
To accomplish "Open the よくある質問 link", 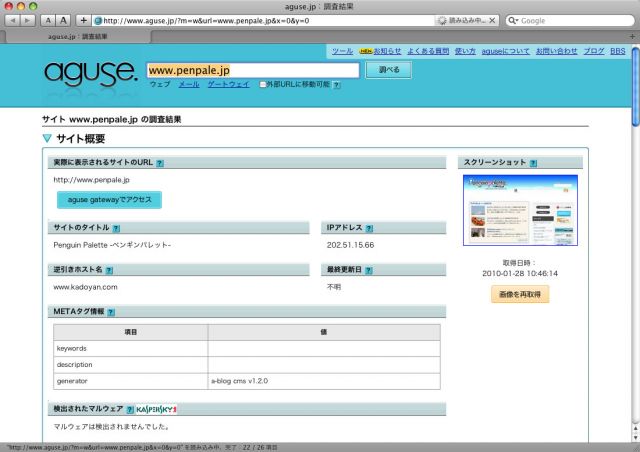I will point(428,51).
